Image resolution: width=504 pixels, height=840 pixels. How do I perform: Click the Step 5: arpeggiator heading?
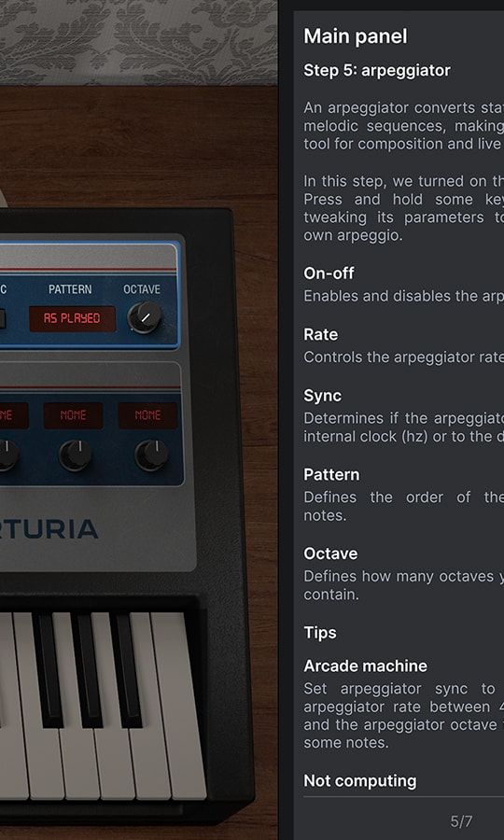tap(377, 71)
